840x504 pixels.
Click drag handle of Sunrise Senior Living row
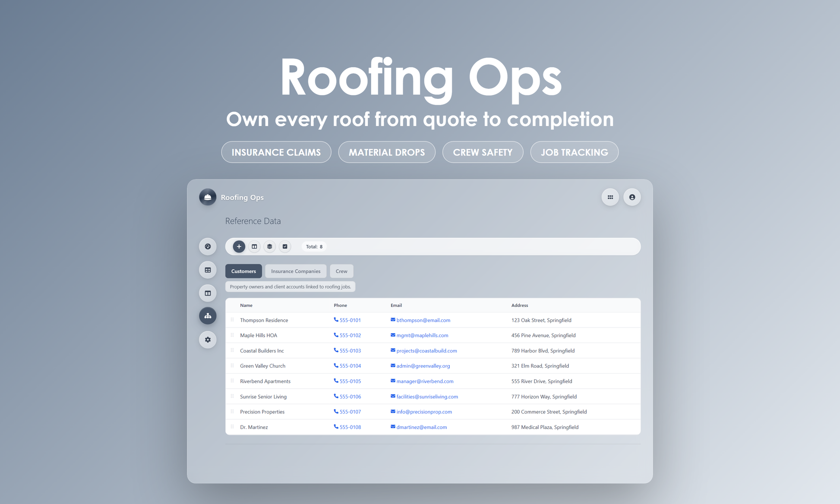(232, 396)
